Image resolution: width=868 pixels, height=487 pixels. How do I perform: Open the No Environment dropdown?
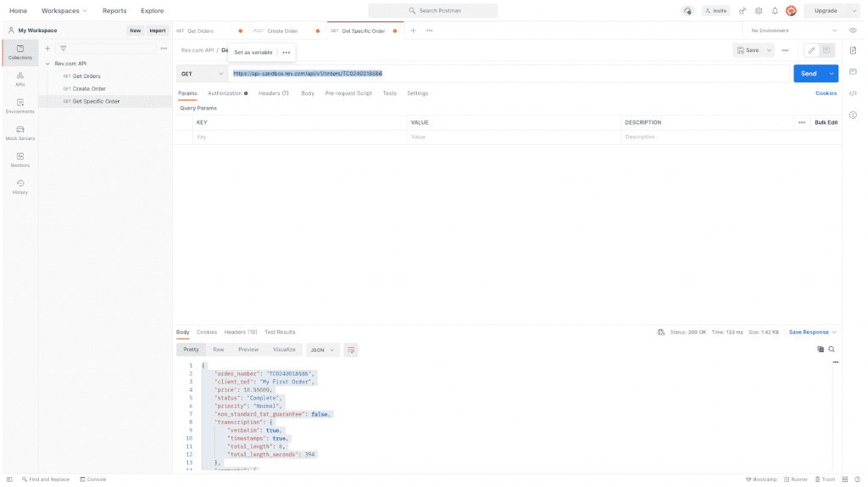pyautogui.click(x=793, y=31)
